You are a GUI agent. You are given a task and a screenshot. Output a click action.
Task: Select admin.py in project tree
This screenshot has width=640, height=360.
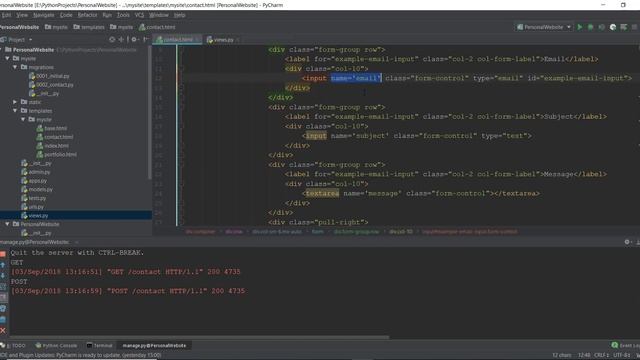(x=36, y=172)
